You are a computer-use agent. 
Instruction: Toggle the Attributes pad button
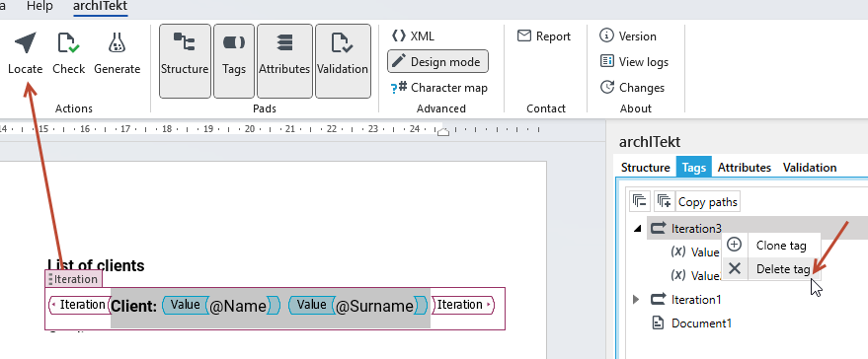284,61
